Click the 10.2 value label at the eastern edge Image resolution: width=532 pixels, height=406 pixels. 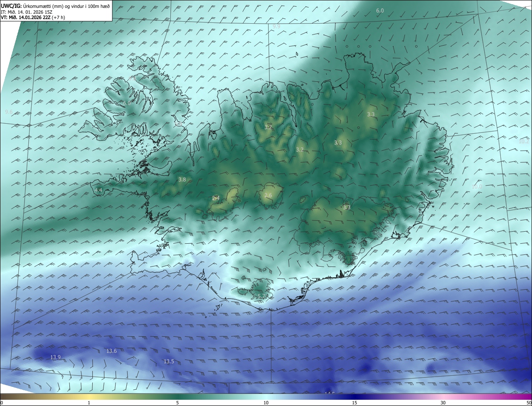pos(524,141)
